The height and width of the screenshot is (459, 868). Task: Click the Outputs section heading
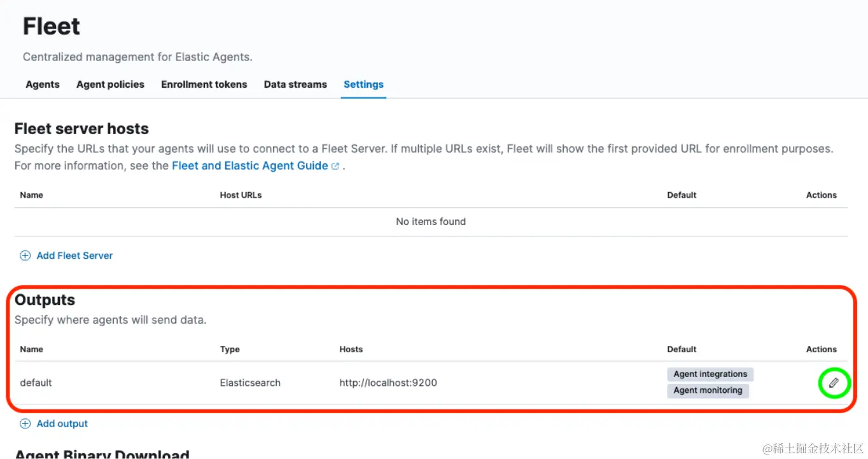45,300
